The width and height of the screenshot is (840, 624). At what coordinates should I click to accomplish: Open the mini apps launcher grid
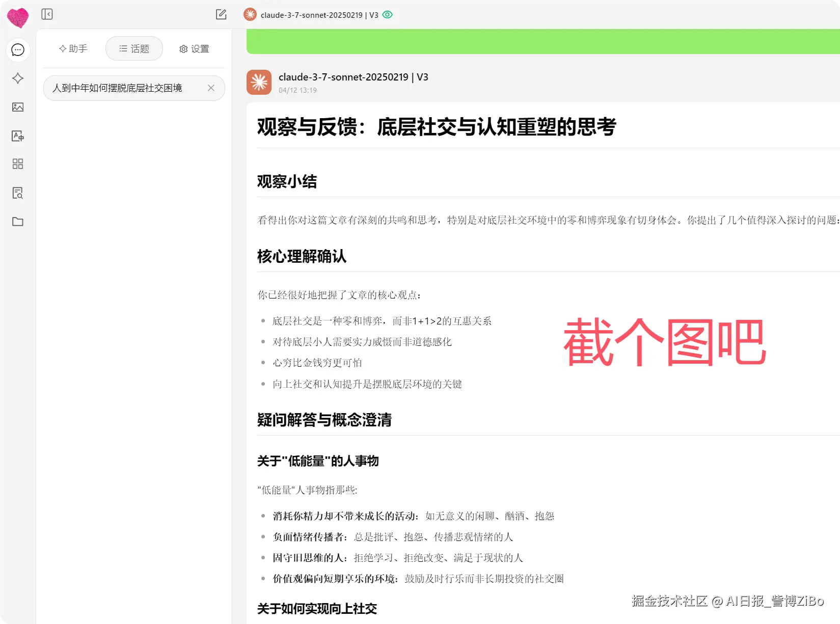pos(18,164)
